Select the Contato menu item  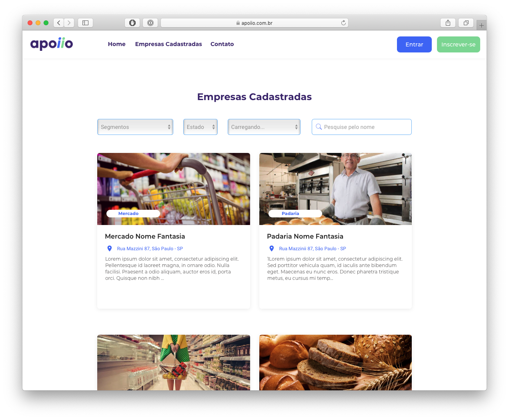(x=222, y=44)
